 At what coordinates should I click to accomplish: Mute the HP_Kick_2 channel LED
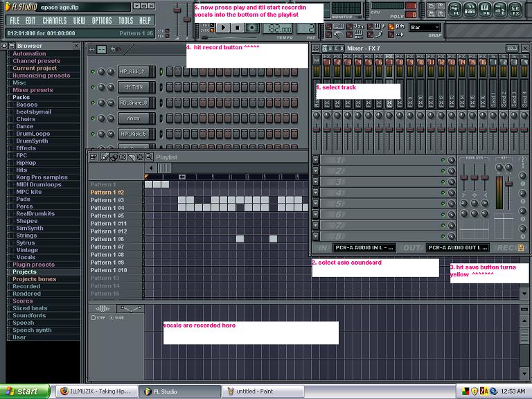[93, 71]
